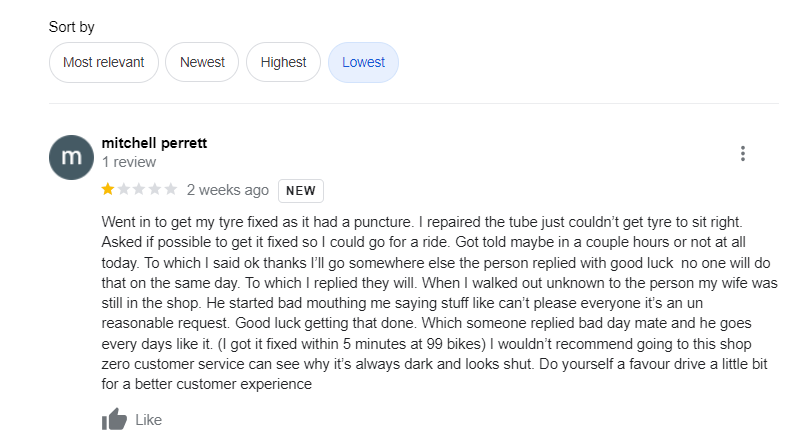This screenshot has height=447, width=796.
Task: Click the '2 weeks ago' timestamp
Action: click(227, 190)
